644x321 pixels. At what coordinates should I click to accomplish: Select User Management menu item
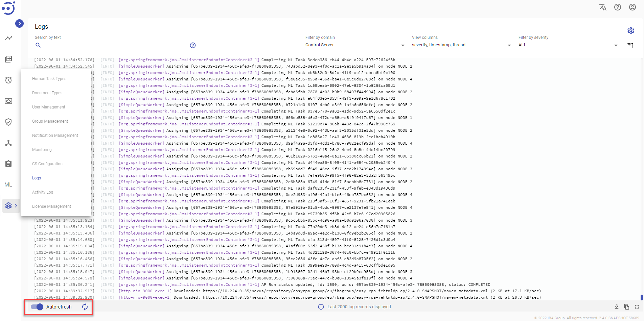pos(49,107)
